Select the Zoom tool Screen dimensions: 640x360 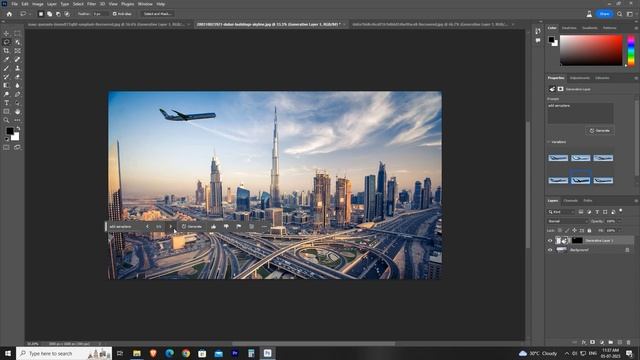6,120
